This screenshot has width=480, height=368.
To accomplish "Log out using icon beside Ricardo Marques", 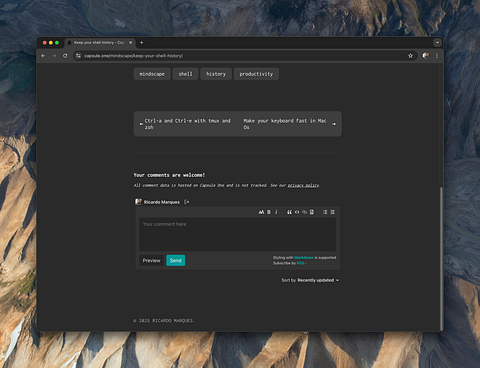I will coord(187,202).
